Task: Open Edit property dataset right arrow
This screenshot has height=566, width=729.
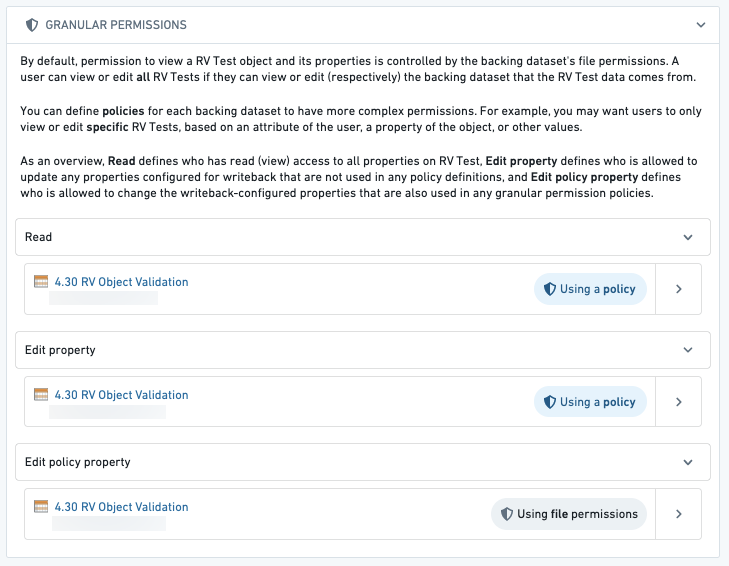Action: click(678, 402)
